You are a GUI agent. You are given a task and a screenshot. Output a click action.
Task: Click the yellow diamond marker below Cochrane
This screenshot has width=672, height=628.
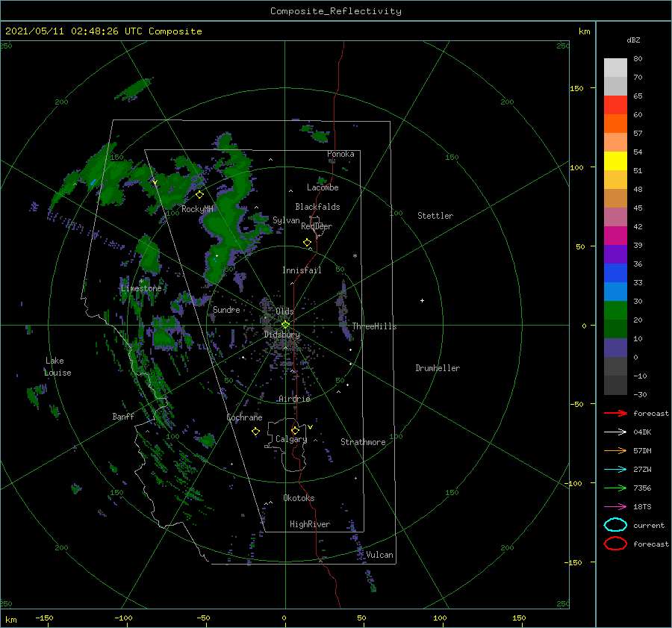tap(255, 432)
